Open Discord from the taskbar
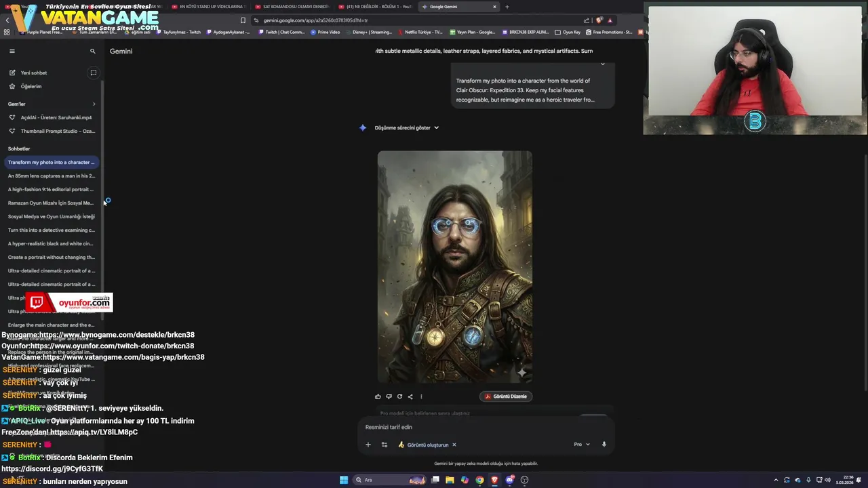Viewport: 868px width, 488px height. (x=509, y=480)
